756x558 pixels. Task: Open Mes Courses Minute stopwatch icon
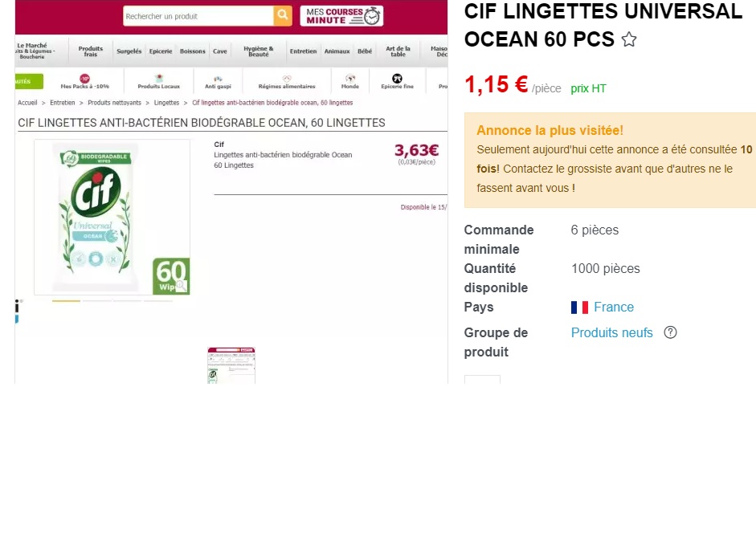point(372,16)
